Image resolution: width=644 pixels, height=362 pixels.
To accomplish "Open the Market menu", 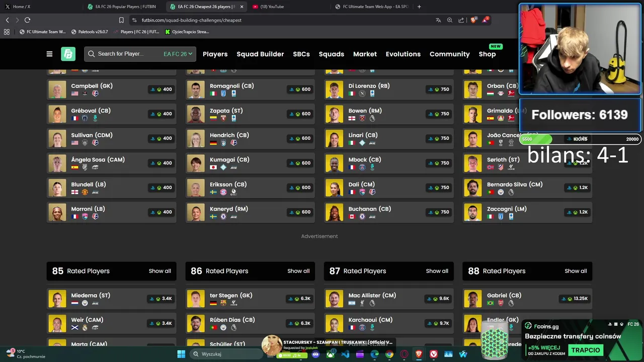I will click(x=365, y=54).
